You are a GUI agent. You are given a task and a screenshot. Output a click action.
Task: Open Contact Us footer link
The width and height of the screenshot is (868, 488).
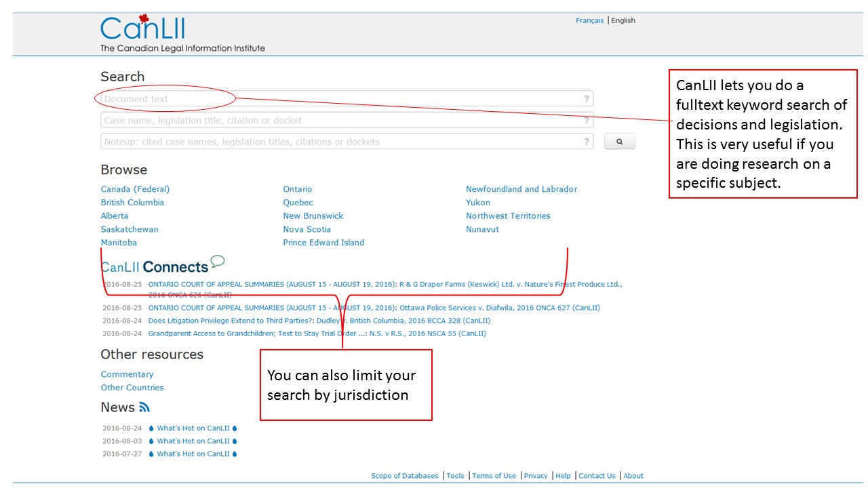[597, 476]
